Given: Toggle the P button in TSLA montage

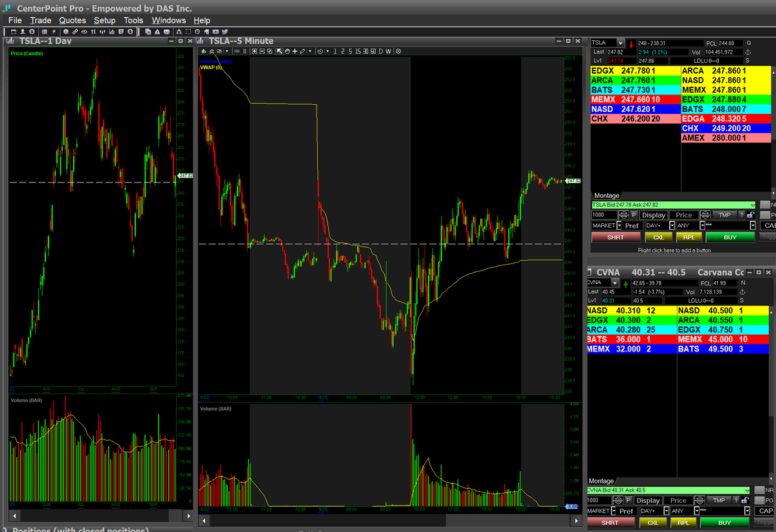Looking at the screenshot, I should pos(634,215).
